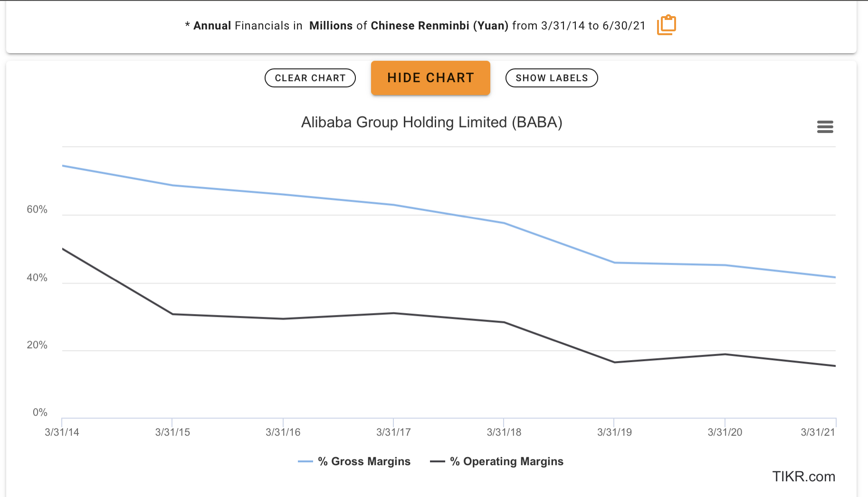Click the orange clipboard copy icon
The height and width of the screenshot is (497, 868).
point(666,25)
